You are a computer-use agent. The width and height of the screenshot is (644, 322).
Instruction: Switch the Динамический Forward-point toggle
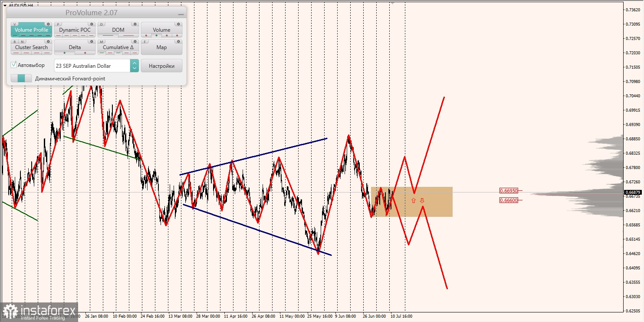[x=21, y=78]
